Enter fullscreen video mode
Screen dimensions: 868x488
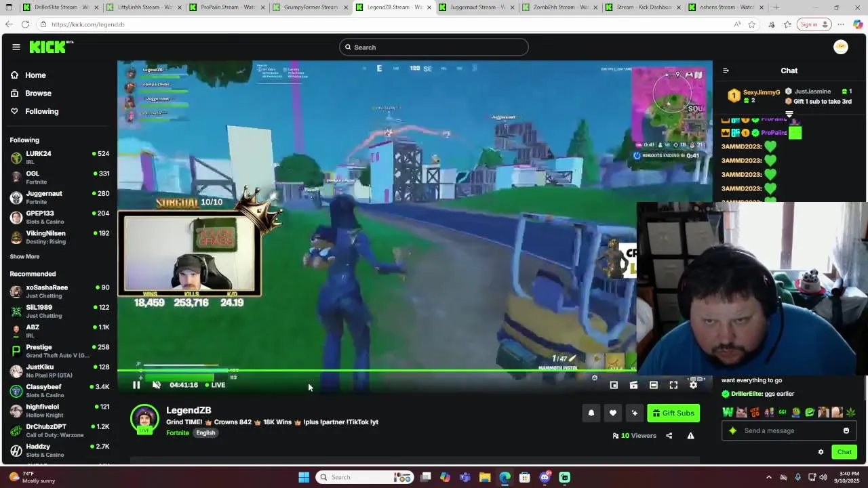[673, 385]
